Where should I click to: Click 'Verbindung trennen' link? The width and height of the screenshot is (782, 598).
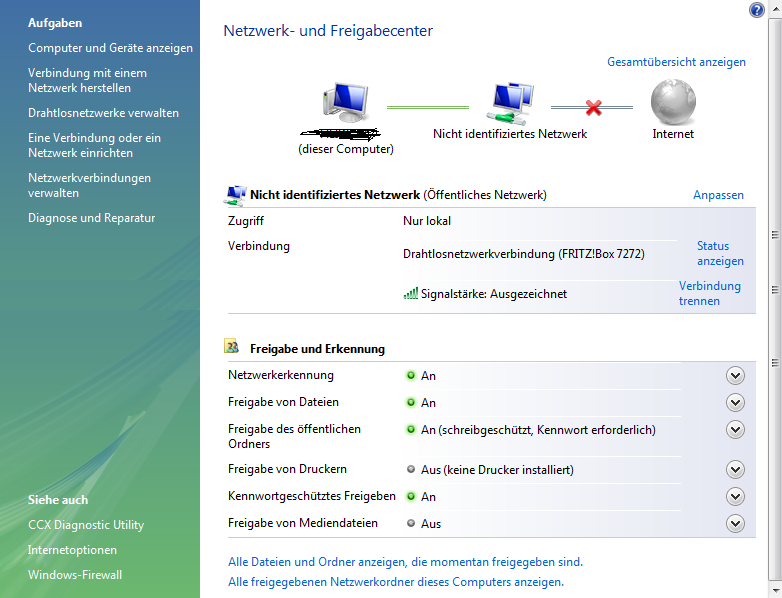(x=710, y=293)
